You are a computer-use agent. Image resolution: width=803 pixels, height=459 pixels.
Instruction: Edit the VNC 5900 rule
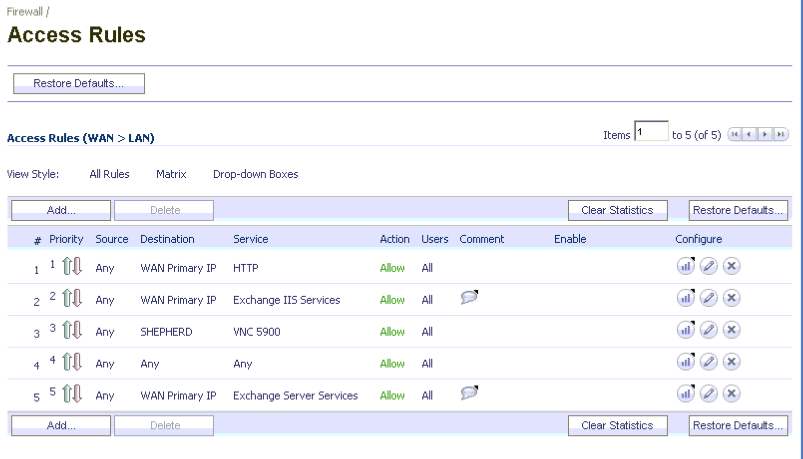[708, 329]
